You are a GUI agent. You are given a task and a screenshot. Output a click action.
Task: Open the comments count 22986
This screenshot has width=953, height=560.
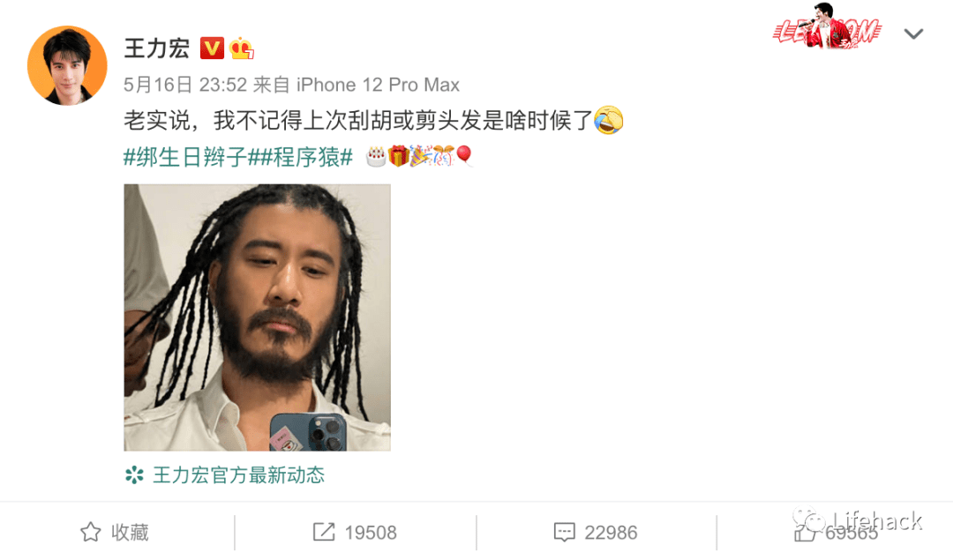pyautogui.click(x=611, y=533)
